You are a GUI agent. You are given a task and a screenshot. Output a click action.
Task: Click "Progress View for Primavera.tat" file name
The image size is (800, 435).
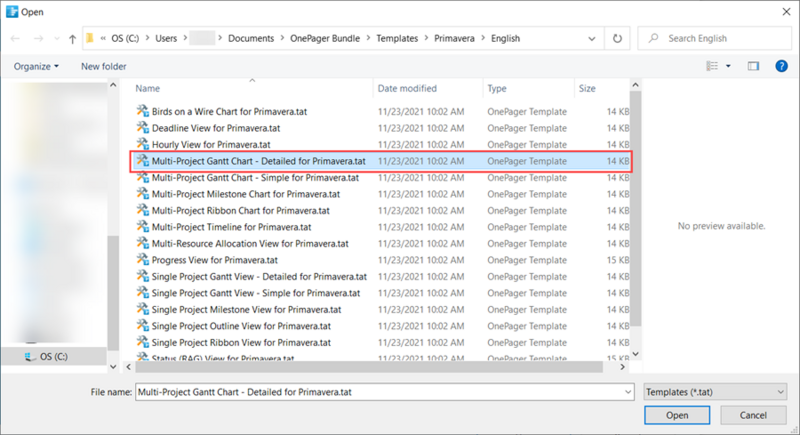click(215, 260)
